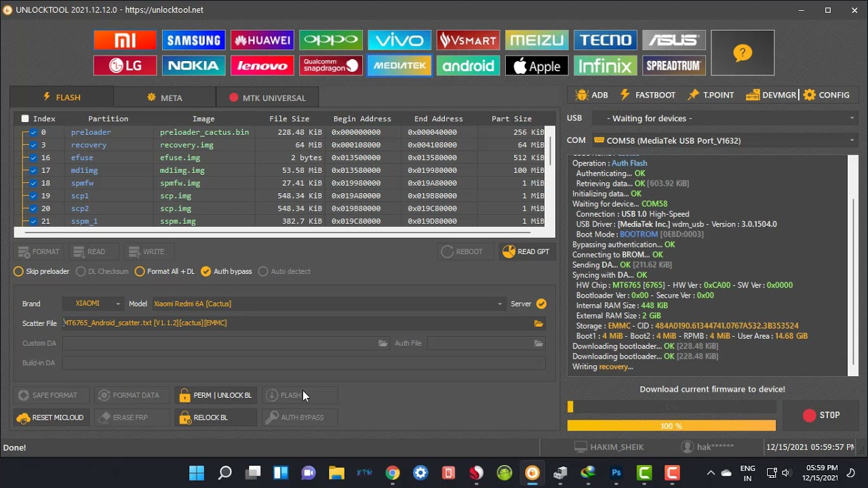This screenshot has width=868, height=488.
Task: Open File Explorer from the taskbar
Action: click(336, 473)
